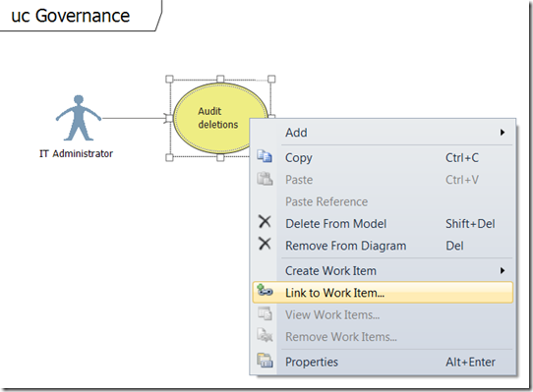Image resolution: width=533 pixels, height=392 pixels.
Task: Click the Ctrl+C shortcut text
Action: point(462,157)
